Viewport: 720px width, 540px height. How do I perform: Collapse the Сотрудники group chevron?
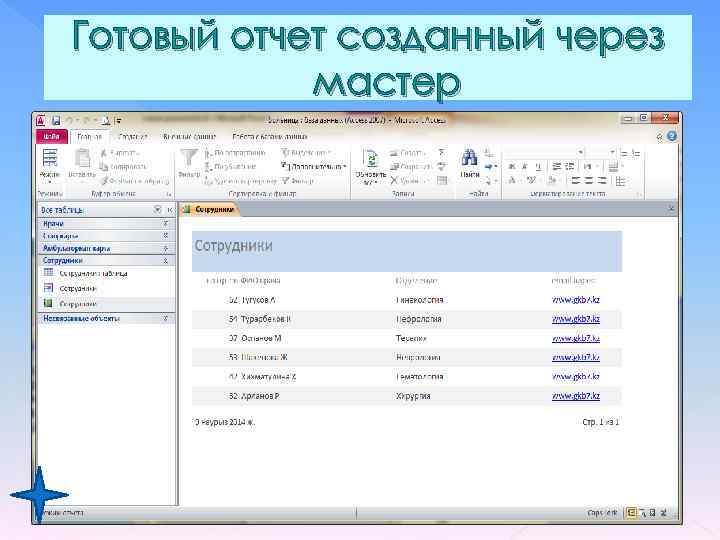click(165, 261)
